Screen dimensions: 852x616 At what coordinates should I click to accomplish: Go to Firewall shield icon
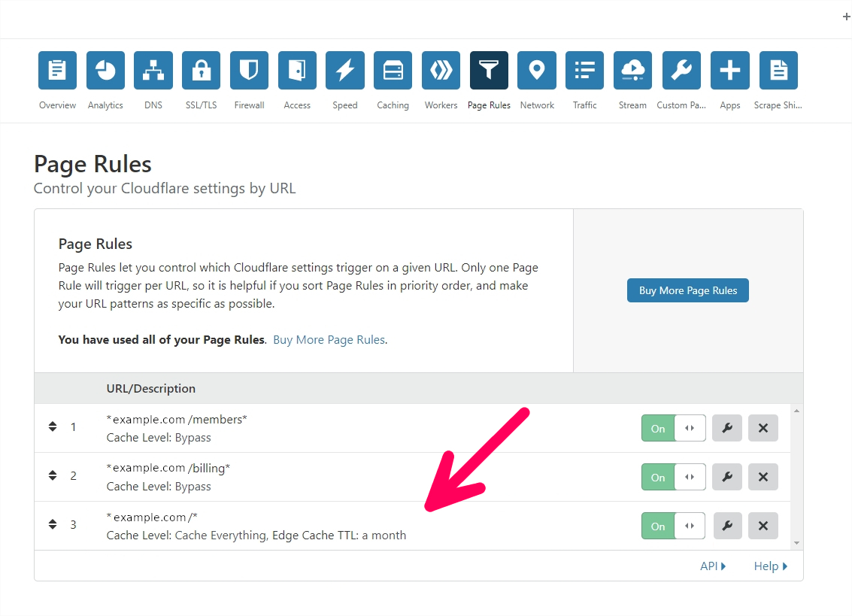(250, 70)
